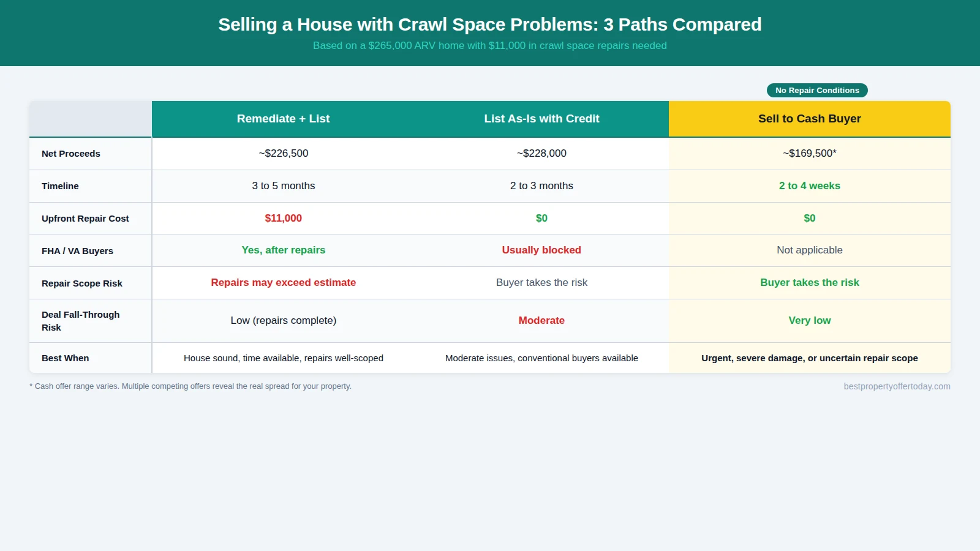
Task: Click the "Upfront Repair Cost" row label
Action: [x=85, y=219]
